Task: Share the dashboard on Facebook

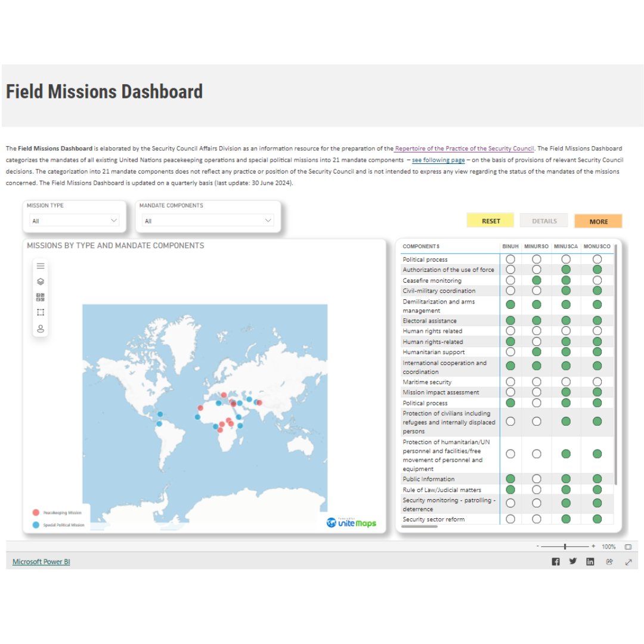Action: tap(555, 561)
